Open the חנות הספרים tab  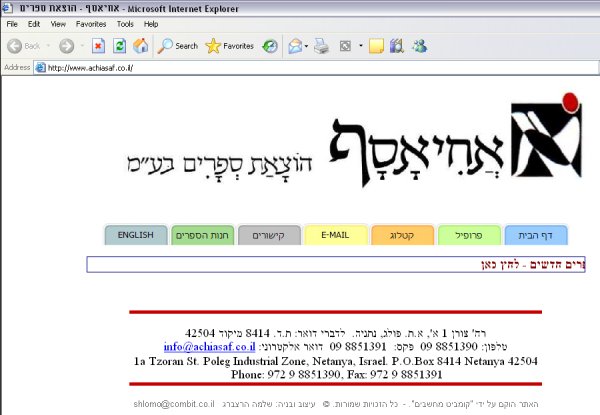(x=202, y=235)
